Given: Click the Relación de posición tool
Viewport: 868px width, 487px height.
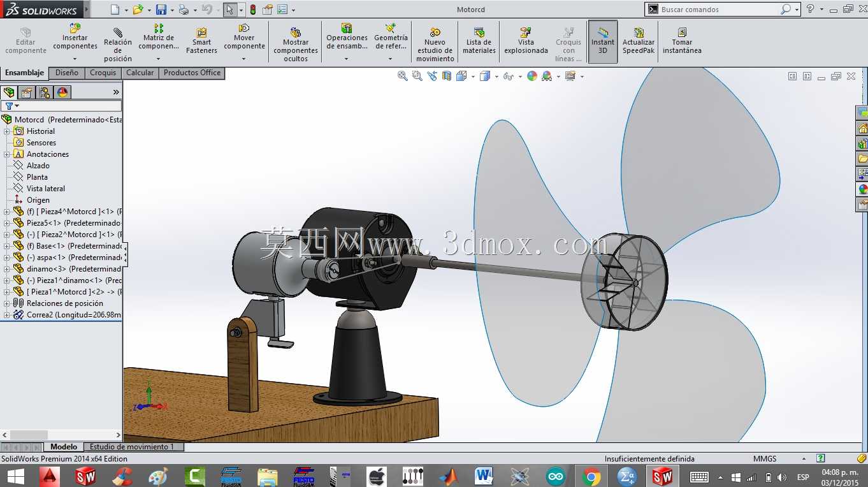Looking at the screenshot, I should 118,45.
